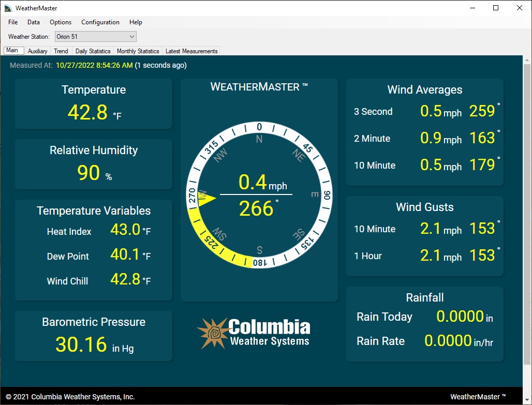The image size is (532, 405).
Task: Click the compass wind direction 266
Action: click(x=256, y=208)
